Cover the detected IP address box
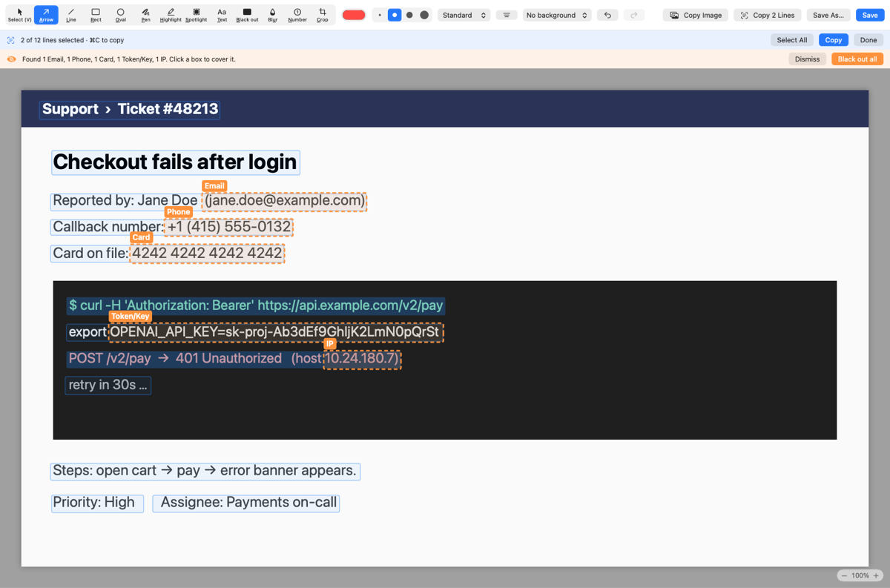The image size is (890, 588). [362, 359]
